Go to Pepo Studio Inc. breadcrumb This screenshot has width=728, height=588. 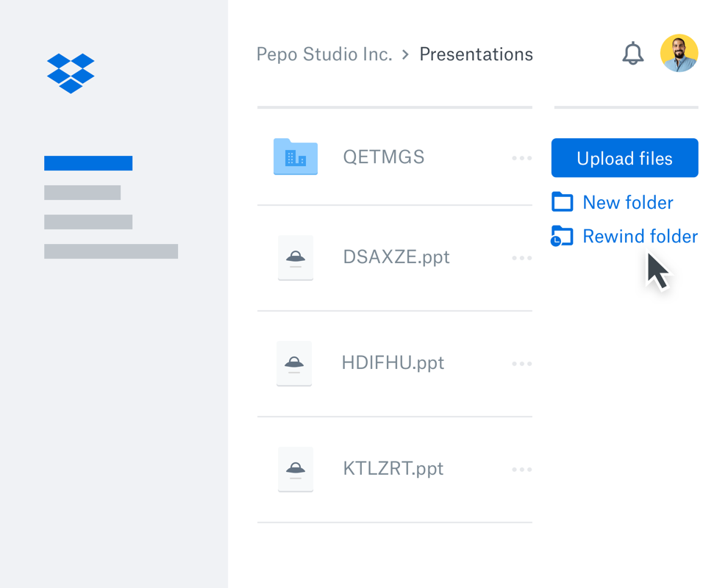pyautogui.click(x=324, y=54)
